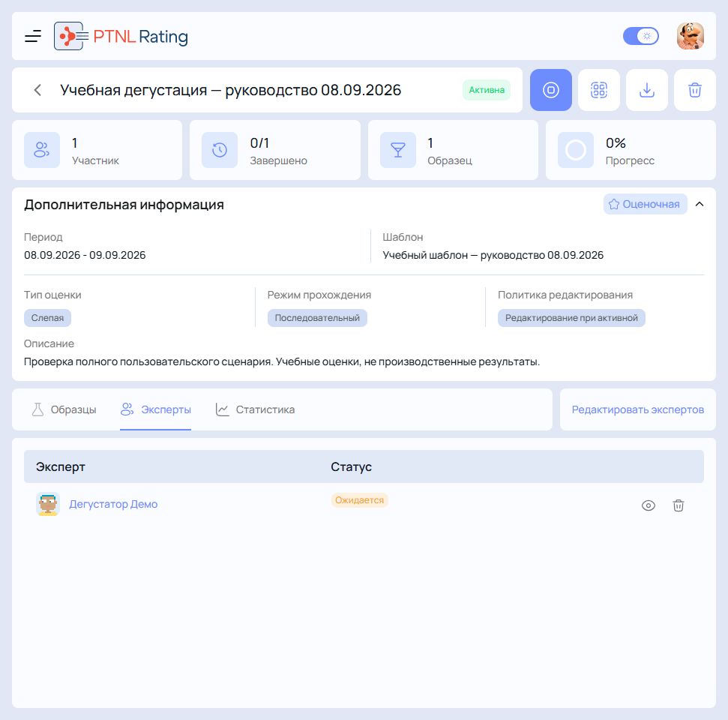
Task: Click the PTNL Rating logo
Action: click(121, 36)
